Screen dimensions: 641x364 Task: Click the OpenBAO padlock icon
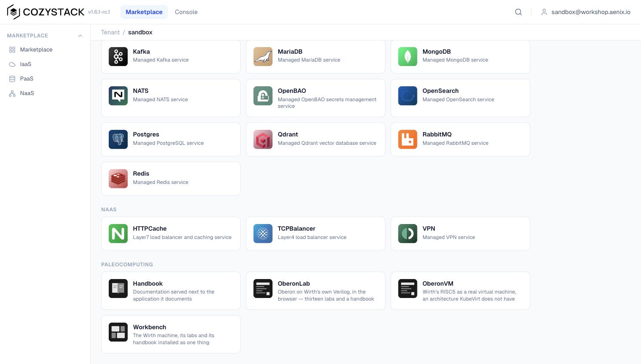click(263, 96)
